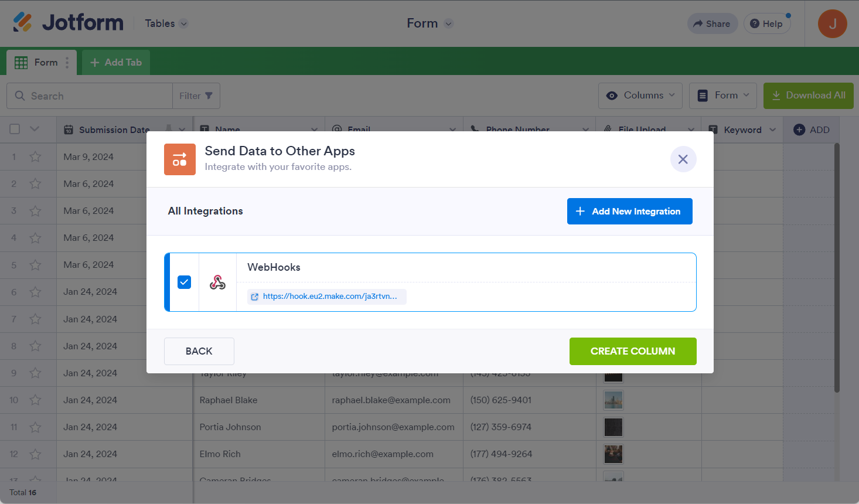Click the Send Data to Other Apps icon
The height and width of the screenshot is (504, 859).
tap(180, 159)
